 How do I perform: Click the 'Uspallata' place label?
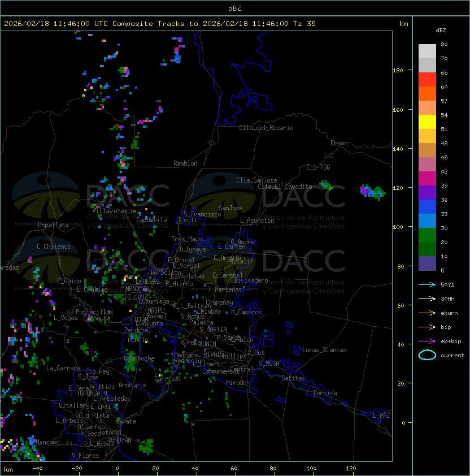[x=53, y=225]
